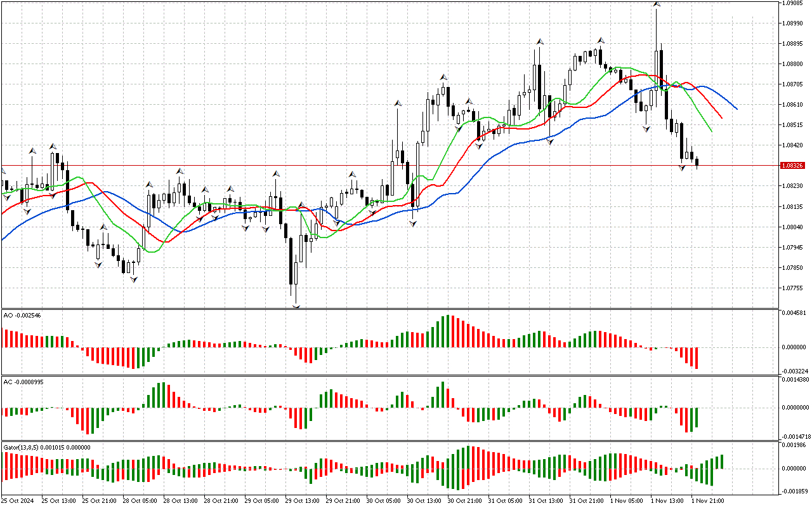812x508 pixels.
Task: Click the "31 Oct 13:00" time label
Action: (545, 501)
